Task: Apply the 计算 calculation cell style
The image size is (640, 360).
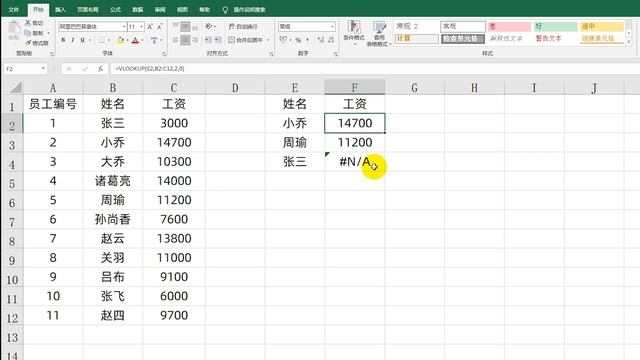Action: tap(417, 39)
